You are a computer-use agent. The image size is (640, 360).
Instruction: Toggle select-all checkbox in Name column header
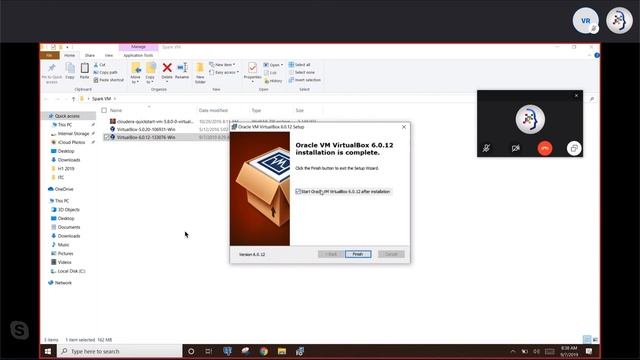104,110
